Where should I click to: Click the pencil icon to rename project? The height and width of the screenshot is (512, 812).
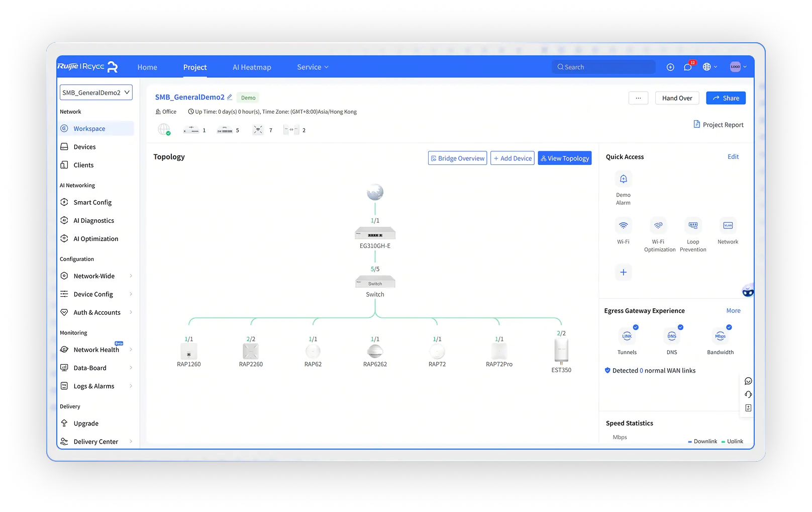tap(230, 97)
